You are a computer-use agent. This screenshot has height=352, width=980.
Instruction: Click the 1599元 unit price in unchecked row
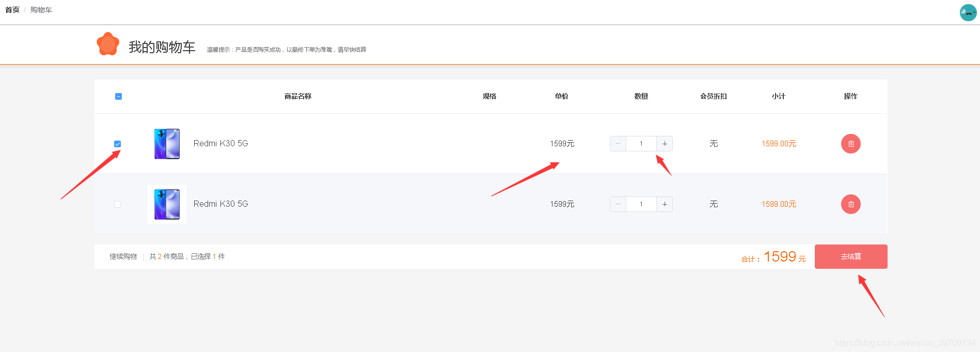[x=562, y=204]
